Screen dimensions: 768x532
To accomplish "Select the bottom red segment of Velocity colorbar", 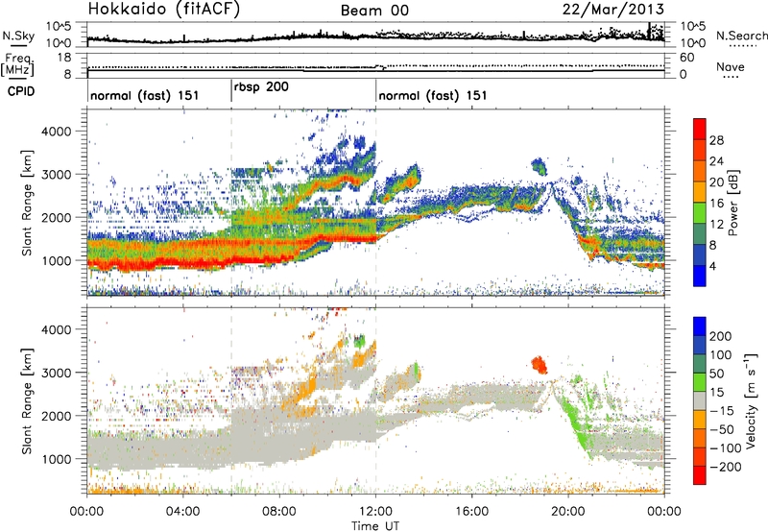I will coord(700,475).
